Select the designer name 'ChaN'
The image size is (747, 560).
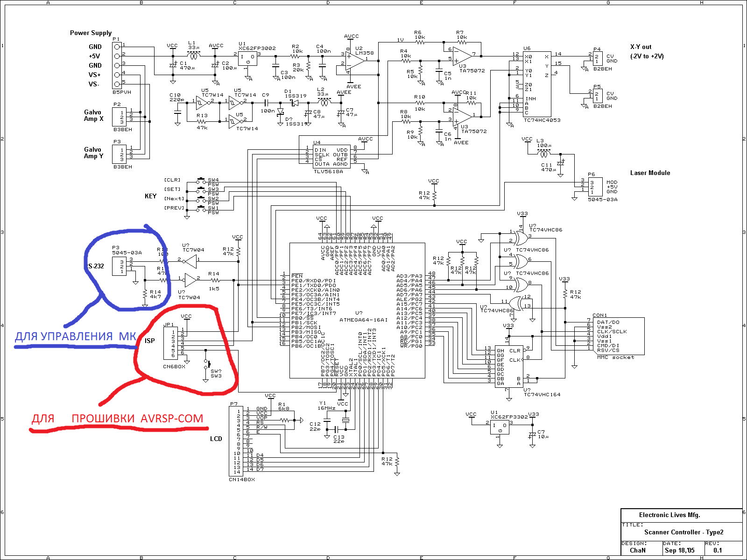[x=638, y=550]
